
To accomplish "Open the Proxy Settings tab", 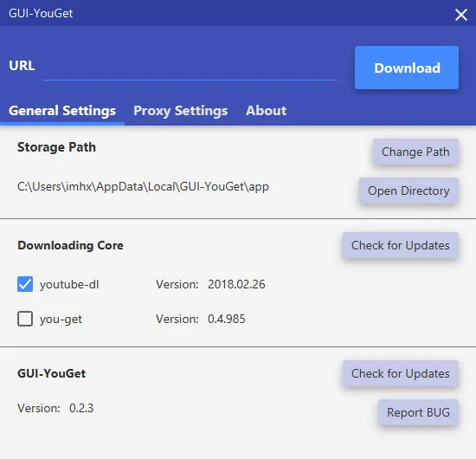I will (180, 111).
